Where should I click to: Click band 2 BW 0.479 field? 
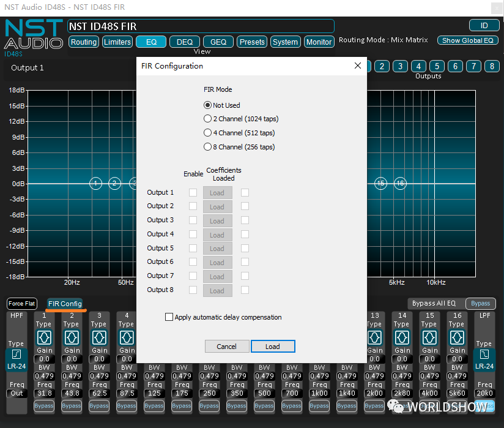click(72, 376)
